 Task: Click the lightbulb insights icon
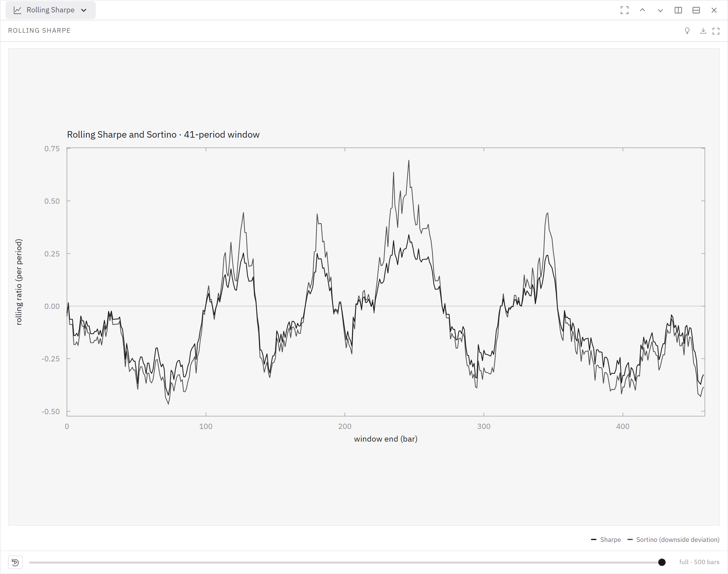687,31
